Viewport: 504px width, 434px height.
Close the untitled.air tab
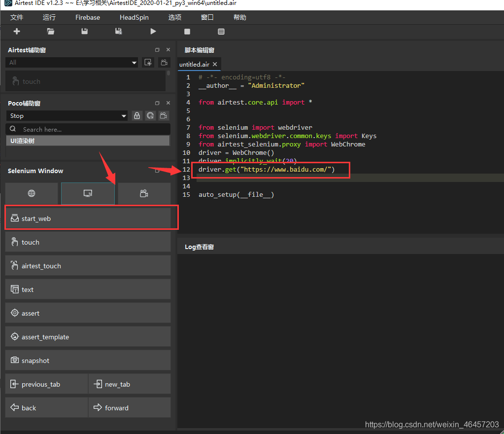215,64
